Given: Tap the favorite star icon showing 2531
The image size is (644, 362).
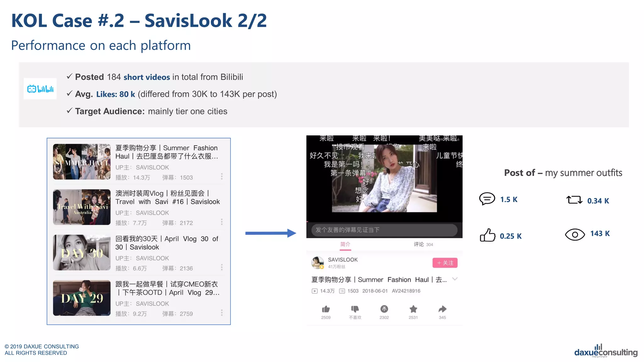Looking at the screenshot, I should (413, 309).
